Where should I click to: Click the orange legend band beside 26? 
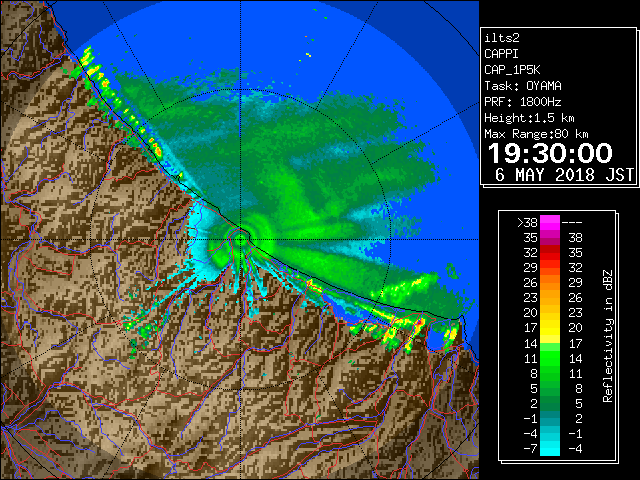tap(550, 282)
